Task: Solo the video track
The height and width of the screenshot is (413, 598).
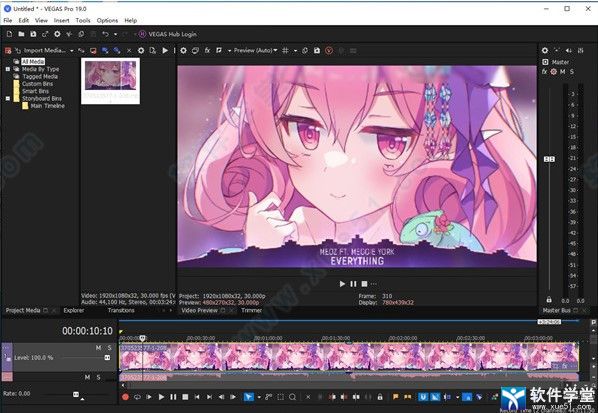Action: tap(109, 348)
